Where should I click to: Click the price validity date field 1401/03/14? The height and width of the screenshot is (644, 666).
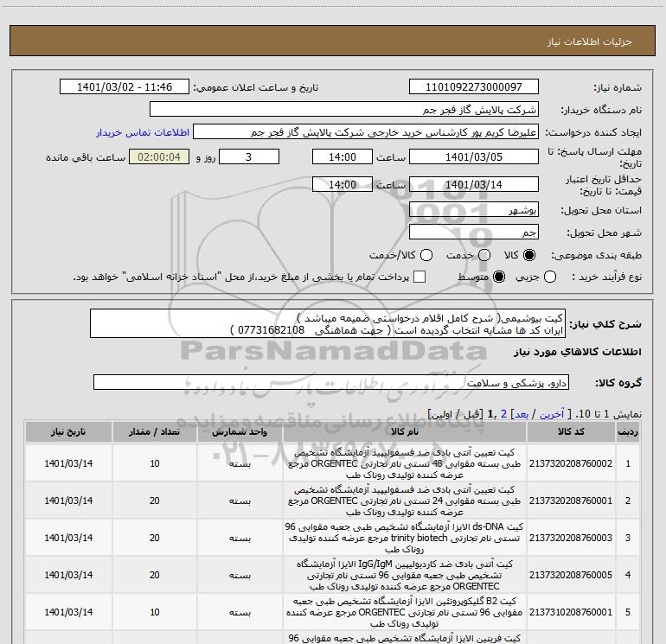coord(474,184)
